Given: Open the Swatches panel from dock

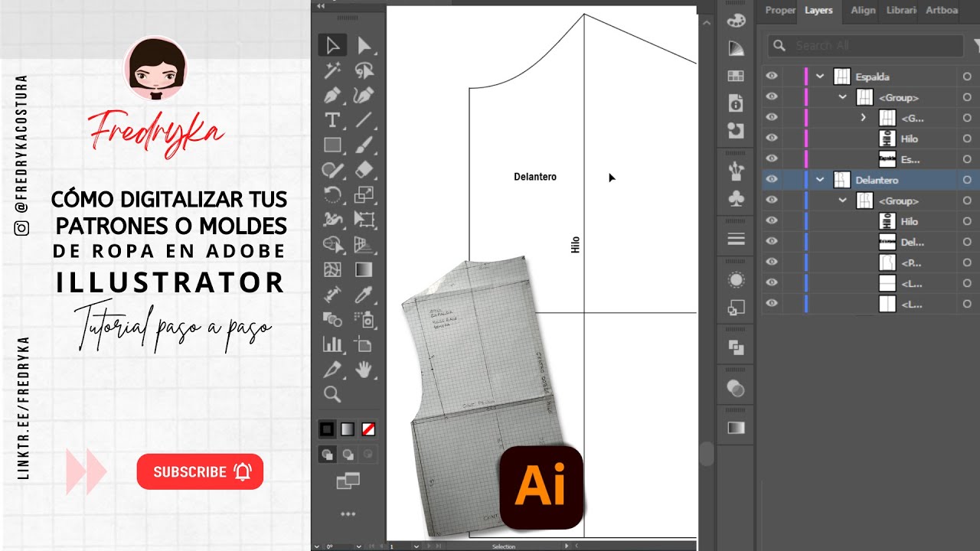Looking at the screenshot, I should pyautogui.click(x=736, y=76).
